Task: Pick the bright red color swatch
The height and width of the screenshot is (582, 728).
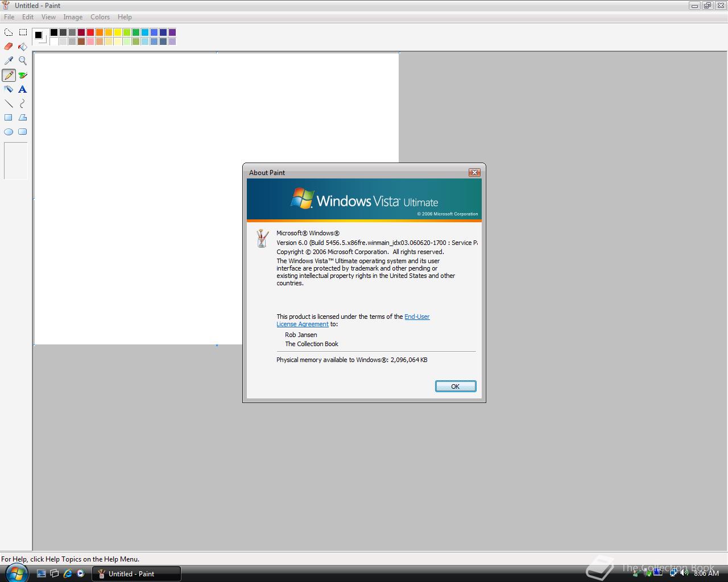Action: point(90,32)
